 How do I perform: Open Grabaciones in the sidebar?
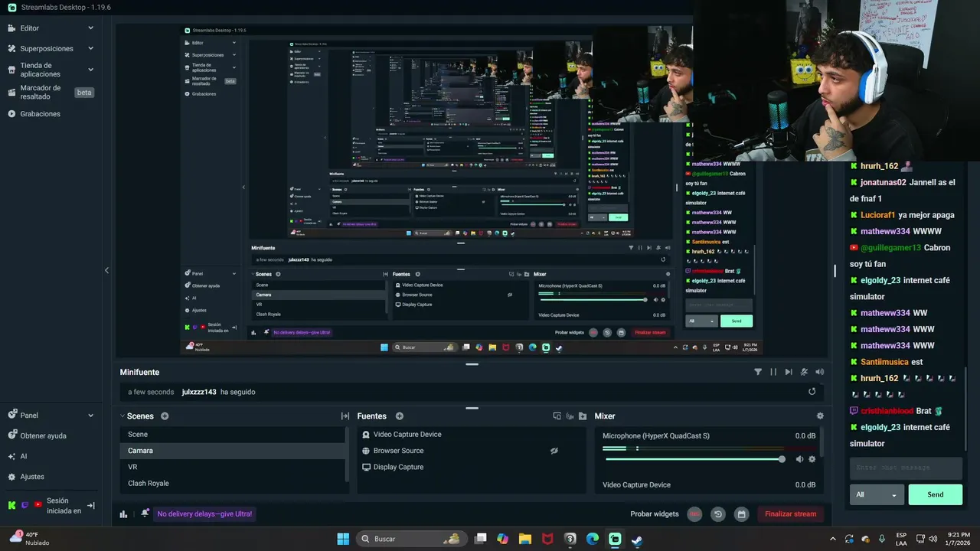click(40, 114)
